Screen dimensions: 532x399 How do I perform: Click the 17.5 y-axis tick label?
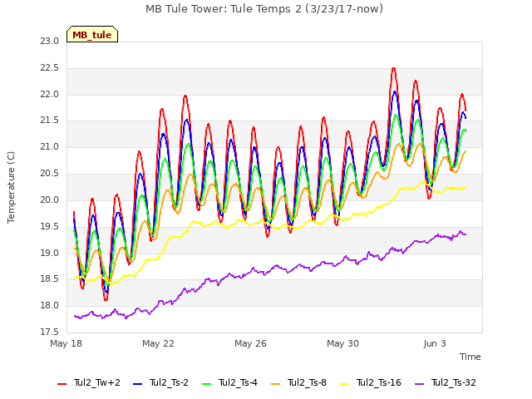click(50, 332)
